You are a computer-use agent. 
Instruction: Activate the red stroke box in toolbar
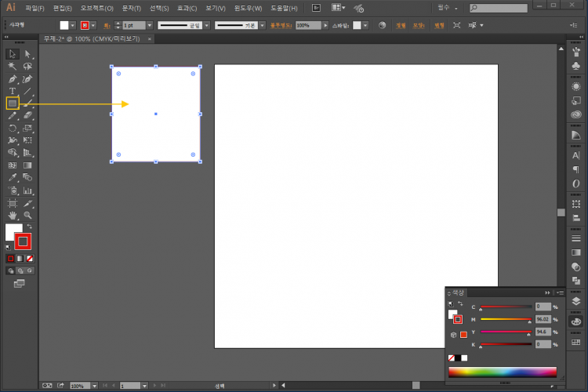tap(24, 241)
